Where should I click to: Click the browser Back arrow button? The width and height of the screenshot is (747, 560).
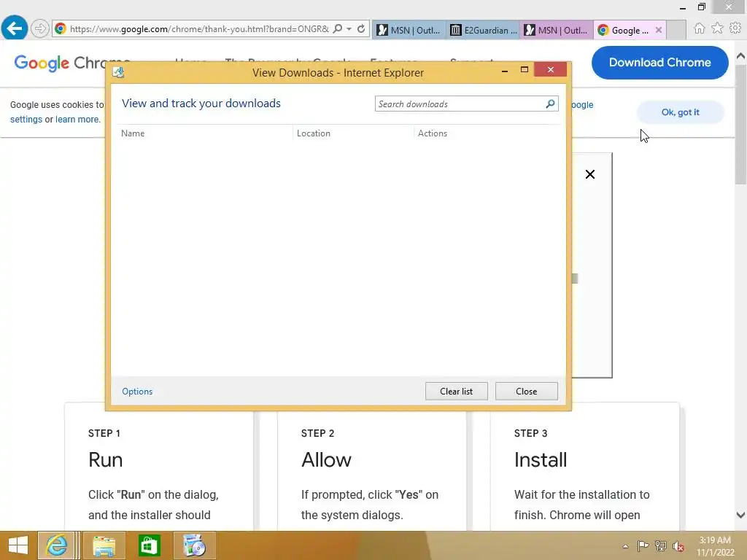pyautogui.click(x=15, y=28)
